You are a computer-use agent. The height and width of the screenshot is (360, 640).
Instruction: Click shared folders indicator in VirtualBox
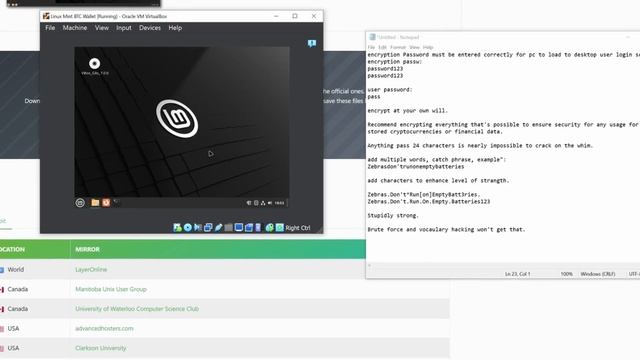tap(229, 228)
